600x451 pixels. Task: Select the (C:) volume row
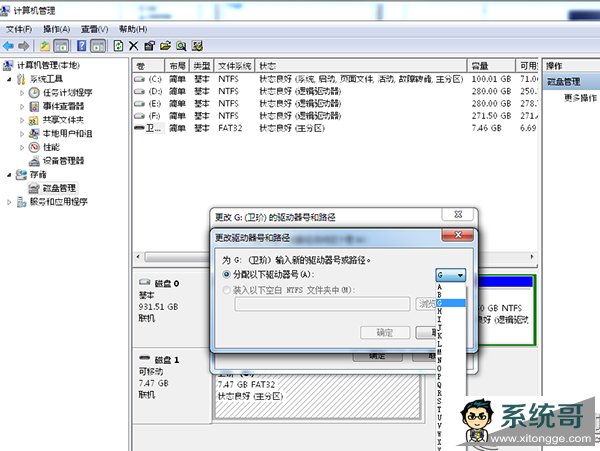click(x=335, y=79)
